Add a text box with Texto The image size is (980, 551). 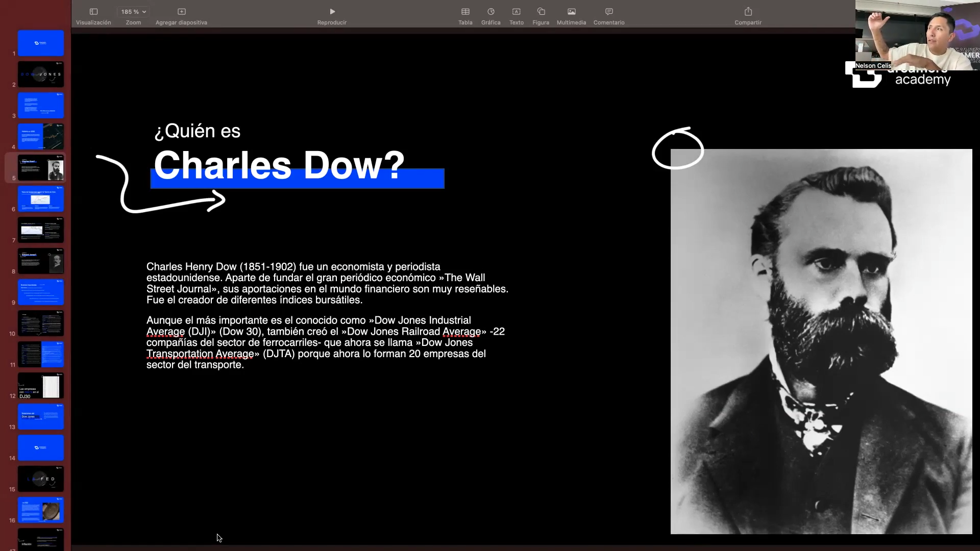(516, 12)
